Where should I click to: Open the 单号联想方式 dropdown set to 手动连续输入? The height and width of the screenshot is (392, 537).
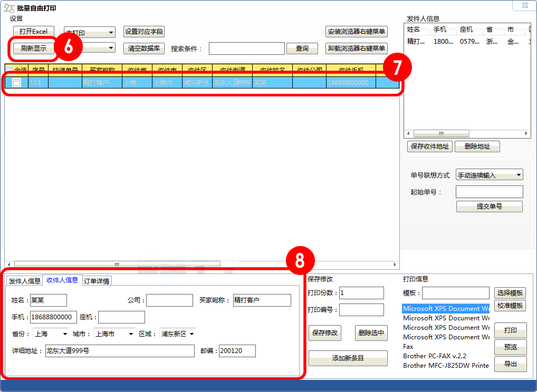click(489, 174)
